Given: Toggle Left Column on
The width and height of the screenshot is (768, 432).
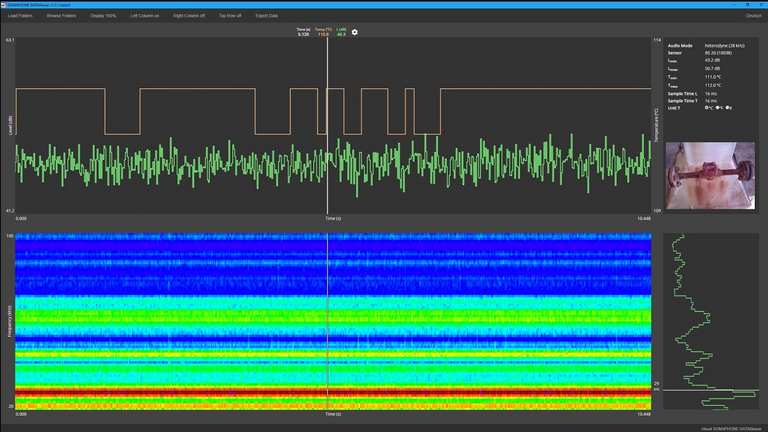Looking at the screenshot, I should [x=145, y=16].
